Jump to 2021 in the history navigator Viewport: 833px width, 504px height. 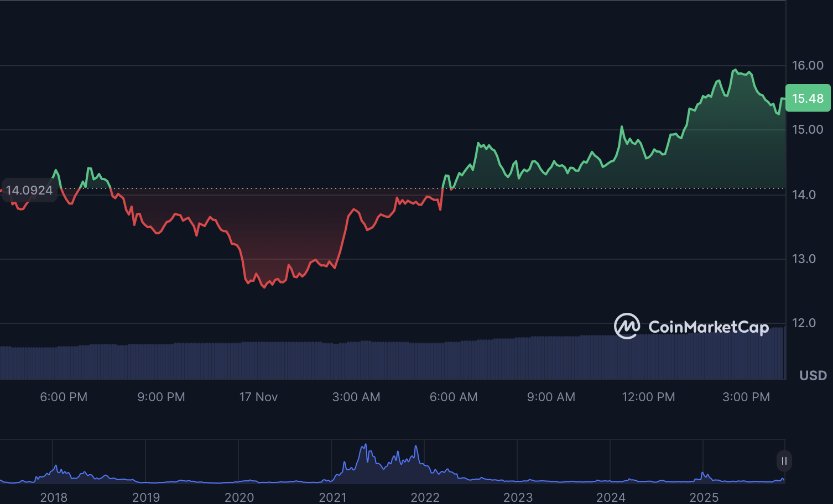coord(332,497)
